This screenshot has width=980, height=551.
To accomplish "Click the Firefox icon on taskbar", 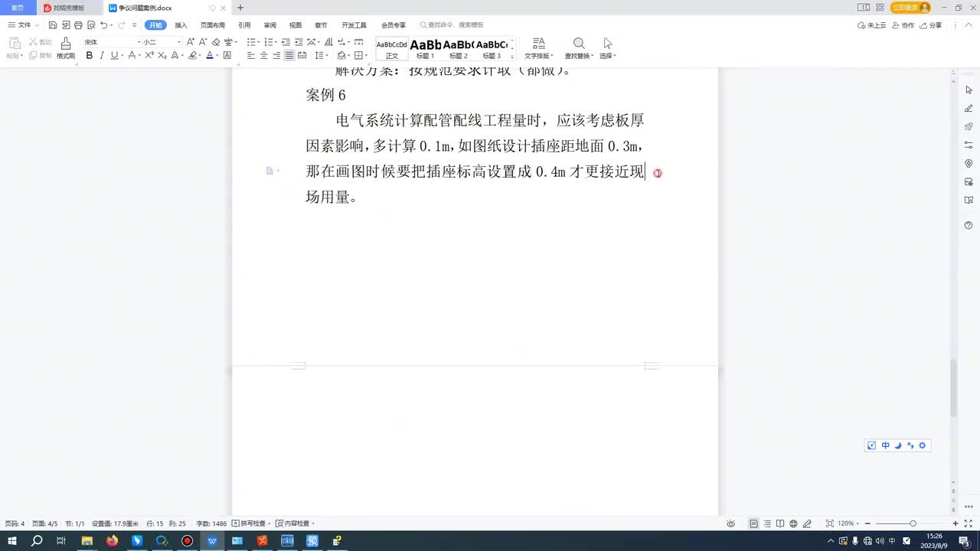I will click(x=112, y=541).
